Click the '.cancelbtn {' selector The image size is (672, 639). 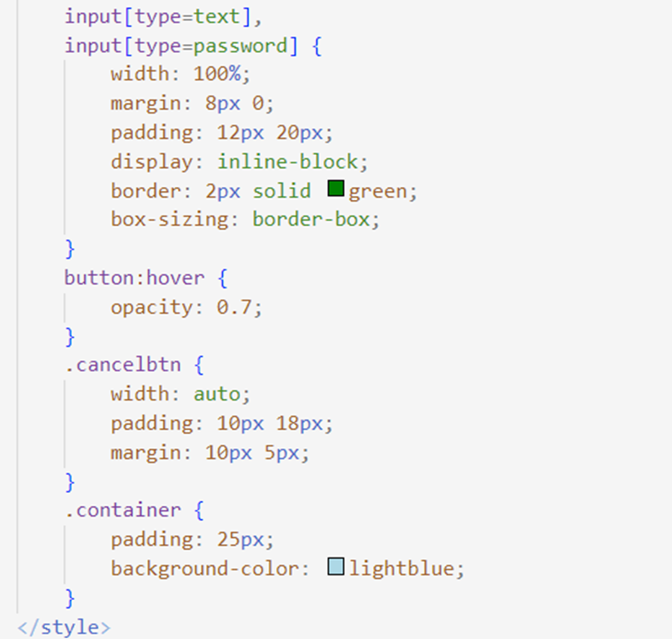tap(134, 366)
